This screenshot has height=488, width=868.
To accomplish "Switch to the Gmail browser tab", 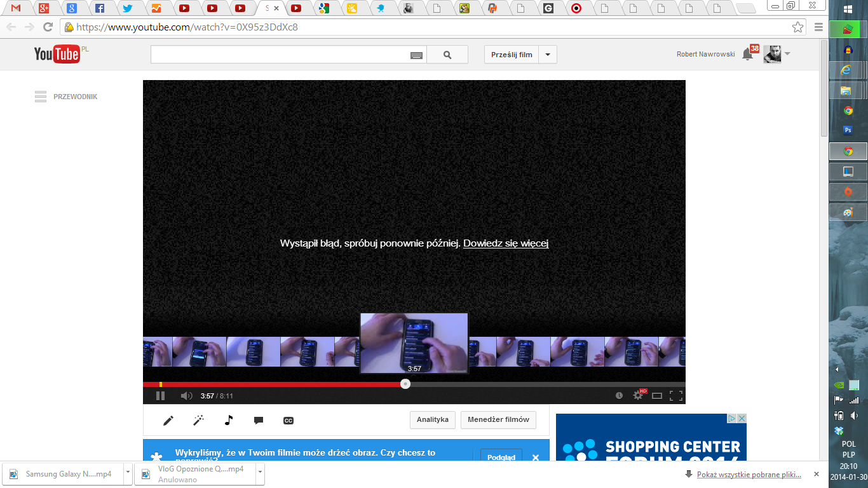I will tap(16, 8).
